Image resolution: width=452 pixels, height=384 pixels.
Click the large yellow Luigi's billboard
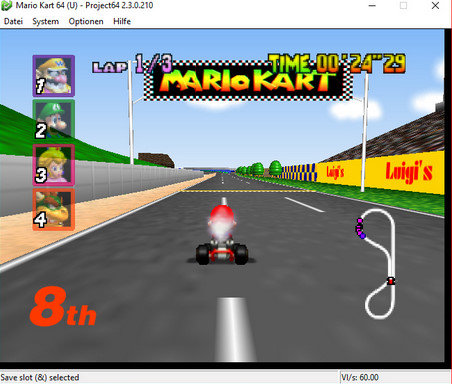(x=406, y=172)
